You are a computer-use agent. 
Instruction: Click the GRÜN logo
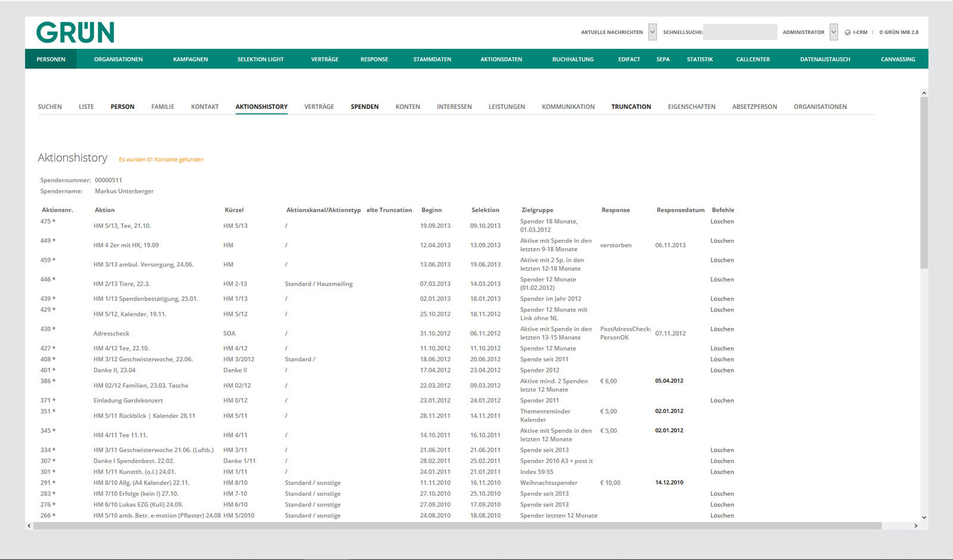(75, 32)
